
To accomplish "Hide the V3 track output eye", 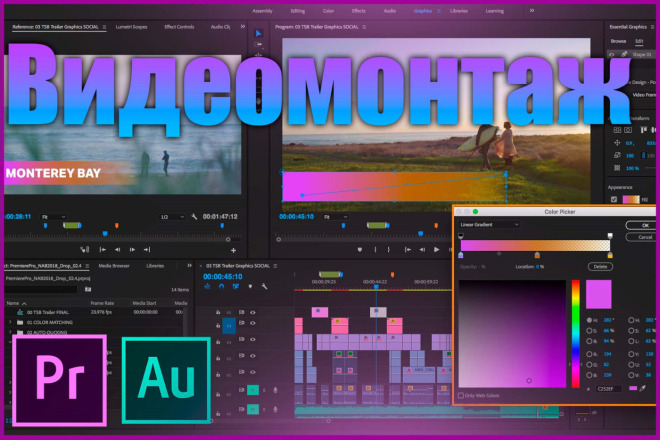I will [x=253, y=339].
